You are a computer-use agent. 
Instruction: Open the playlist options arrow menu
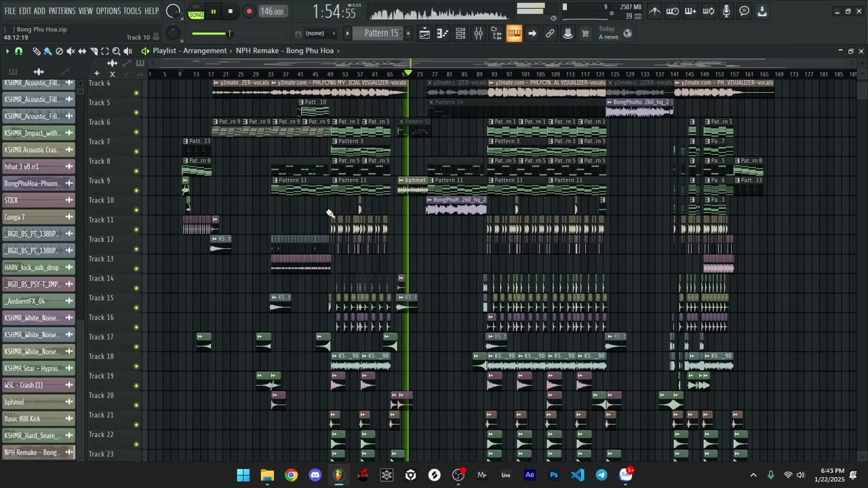(7, 52)
